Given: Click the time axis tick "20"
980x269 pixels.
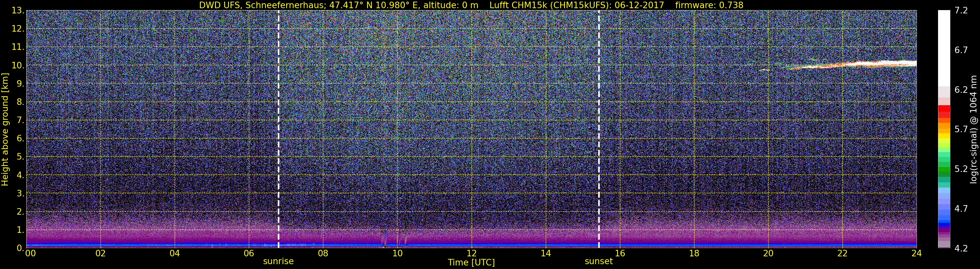Looking at the screenshot, I should [x=768, y=253].
